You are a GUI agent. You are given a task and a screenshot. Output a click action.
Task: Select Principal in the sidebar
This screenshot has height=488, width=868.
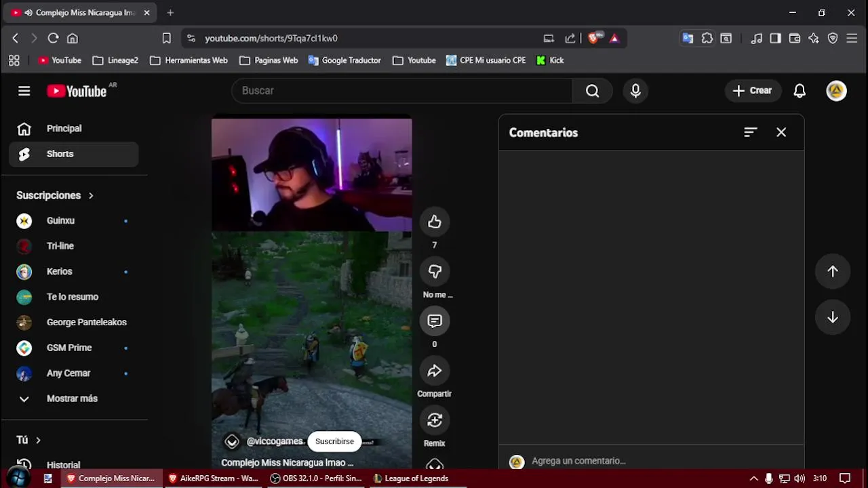click(x=74, y=129)
